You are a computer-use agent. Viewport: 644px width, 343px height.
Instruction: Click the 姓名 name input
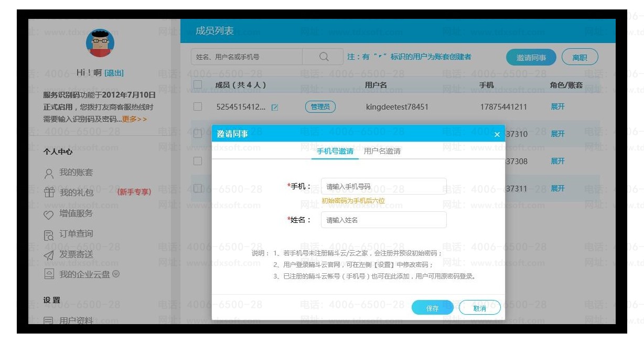[x=383, y=220]
